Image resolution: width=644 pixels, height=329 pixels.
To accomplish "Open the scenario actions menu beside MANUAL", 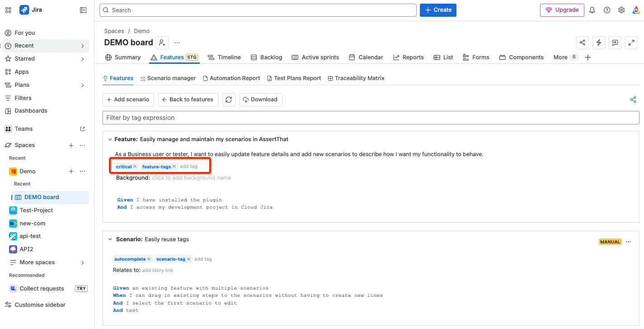I will coord(628,242).
